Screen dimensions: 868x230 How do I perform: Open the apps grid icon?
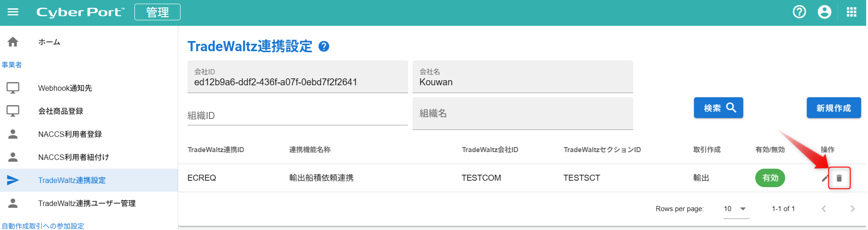tap(851, 12)
